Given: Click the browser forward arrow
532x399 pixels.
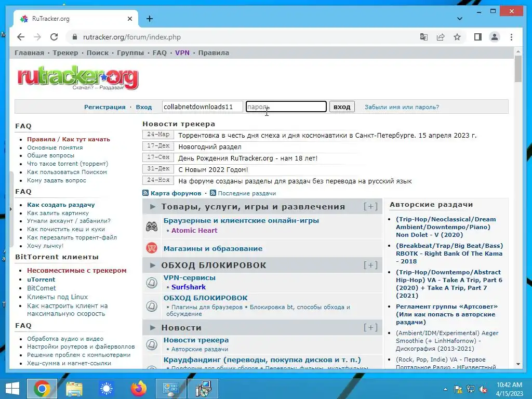Looking at the screenshot, I should (x=37, y=37).
